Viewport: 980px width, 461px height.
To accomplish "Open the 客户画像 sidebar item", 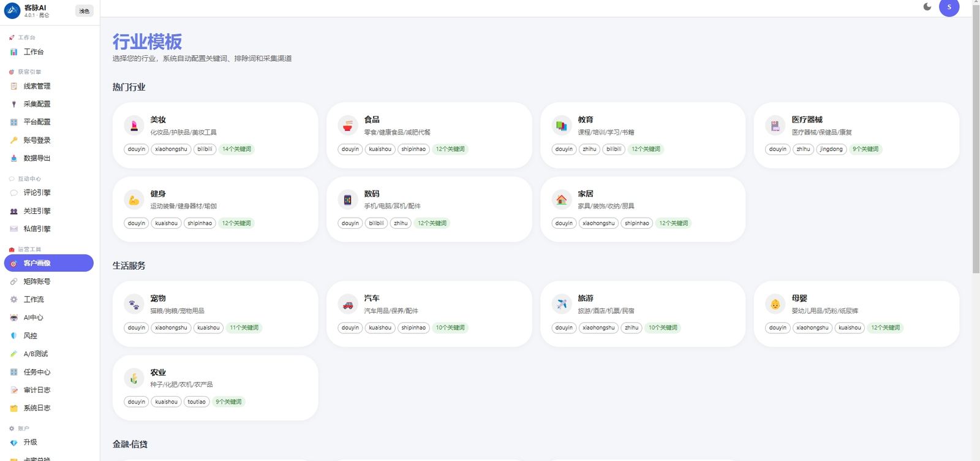I will click(x=49, y=263).
